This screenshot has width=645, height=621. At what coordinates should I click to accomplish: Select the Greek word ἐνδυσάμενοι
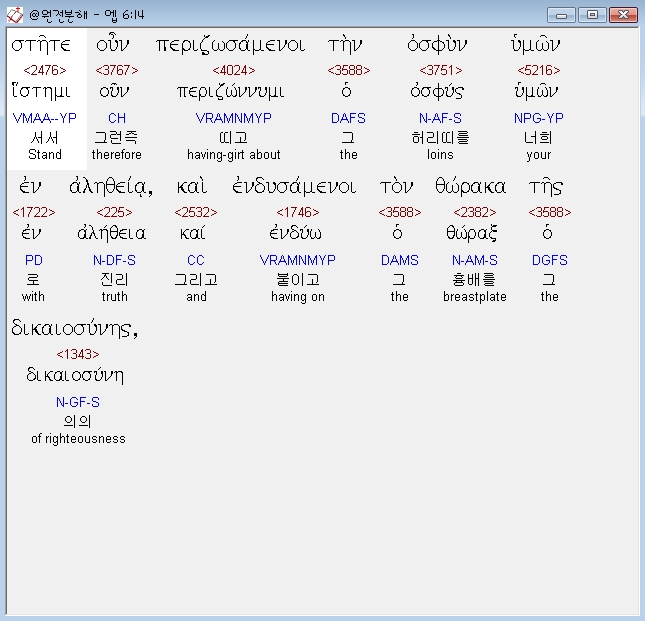[294, 187]
